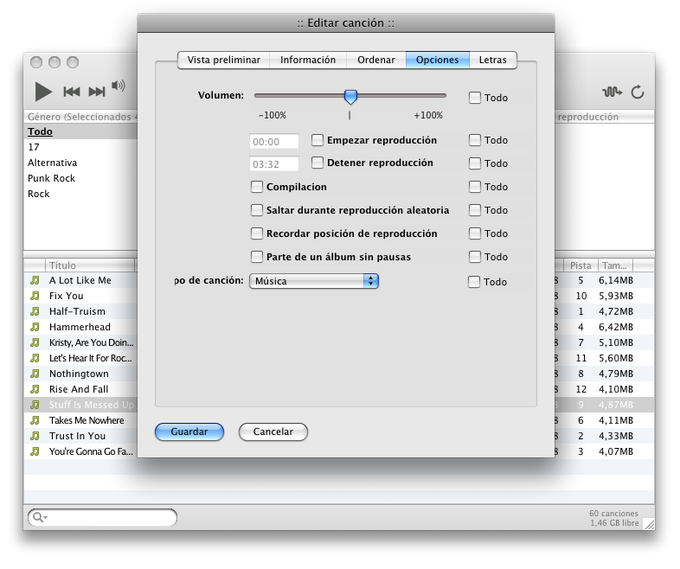Click the waveform sync icon
This screenshot has width=680, height=569.
[611, 92]
